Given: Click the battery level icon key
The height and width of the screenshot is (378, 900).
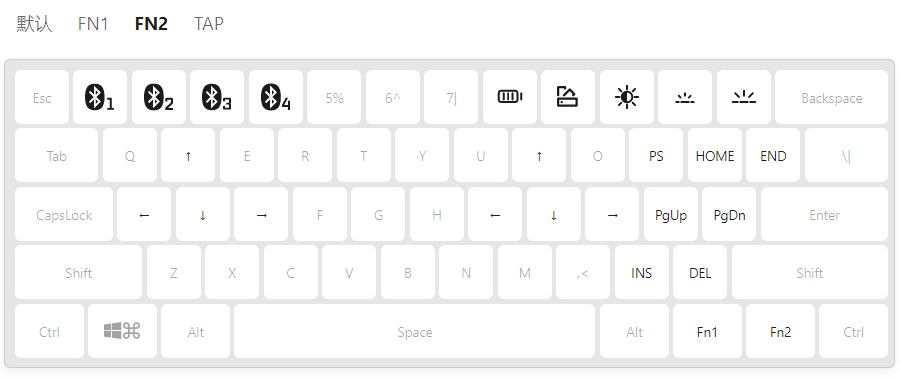Looking at the screenshot, I should tap(510, 98).
